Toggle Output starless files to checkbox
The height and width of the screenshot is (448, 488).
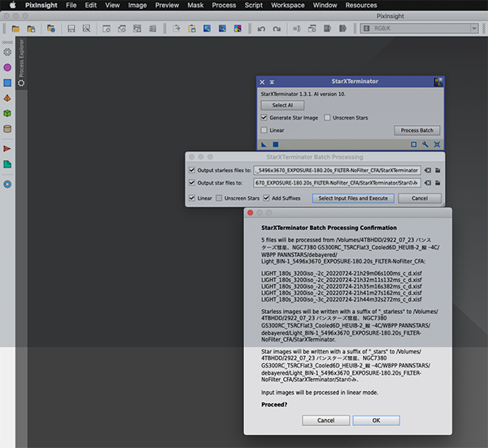coord(192,170)
